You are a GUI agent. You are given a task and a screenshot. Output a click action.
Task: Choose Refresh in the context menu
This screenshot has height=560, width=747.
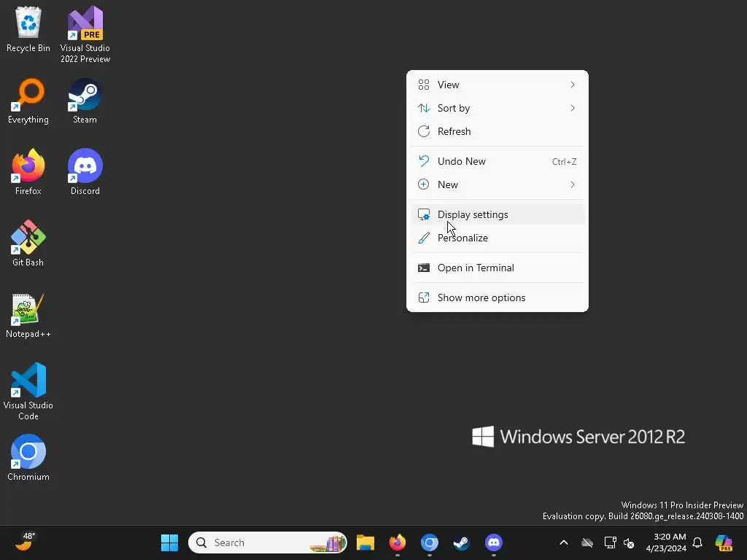click(x=498, y=131)
